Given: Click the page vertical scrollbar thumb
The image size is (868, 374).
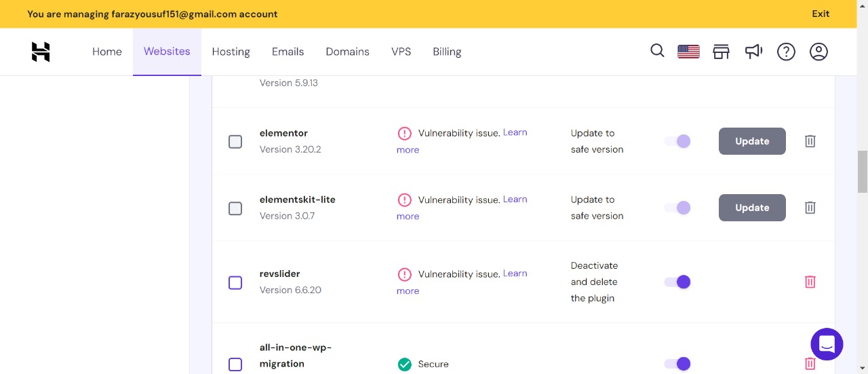Looking at the screenshot, I should pyautogui.click(x=863, y=172).
